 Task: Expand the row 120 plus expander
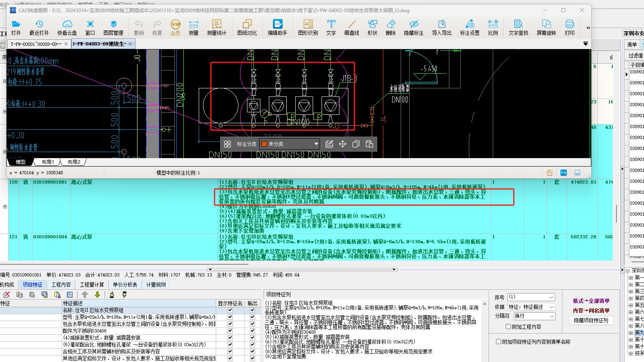(5, 207)
